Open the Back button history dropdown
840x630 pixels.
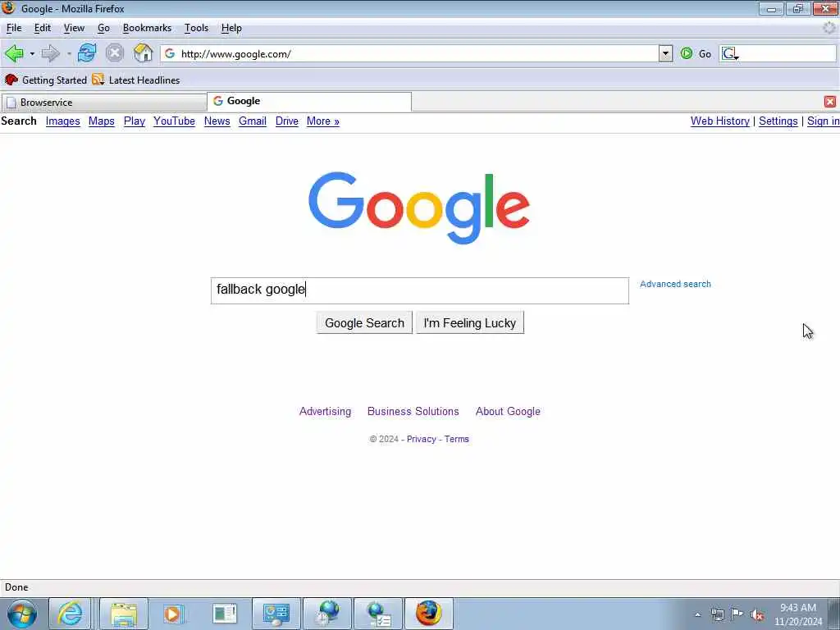tap(32, 53)
